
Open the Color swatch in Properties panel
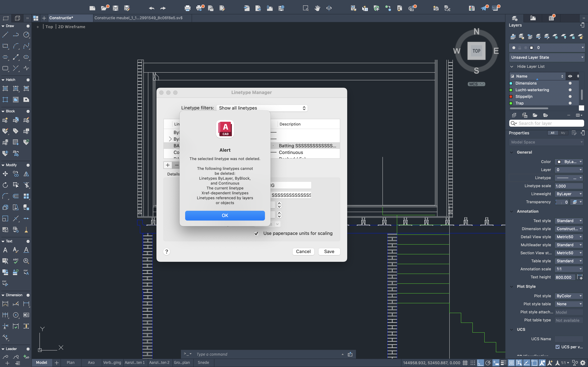[x=559, y=162]
